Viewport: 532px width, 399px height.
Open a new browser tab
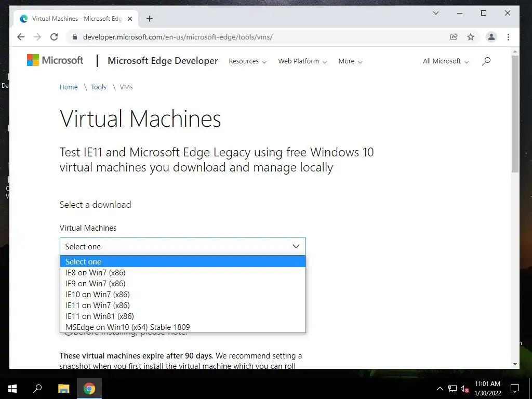[149, 19]
